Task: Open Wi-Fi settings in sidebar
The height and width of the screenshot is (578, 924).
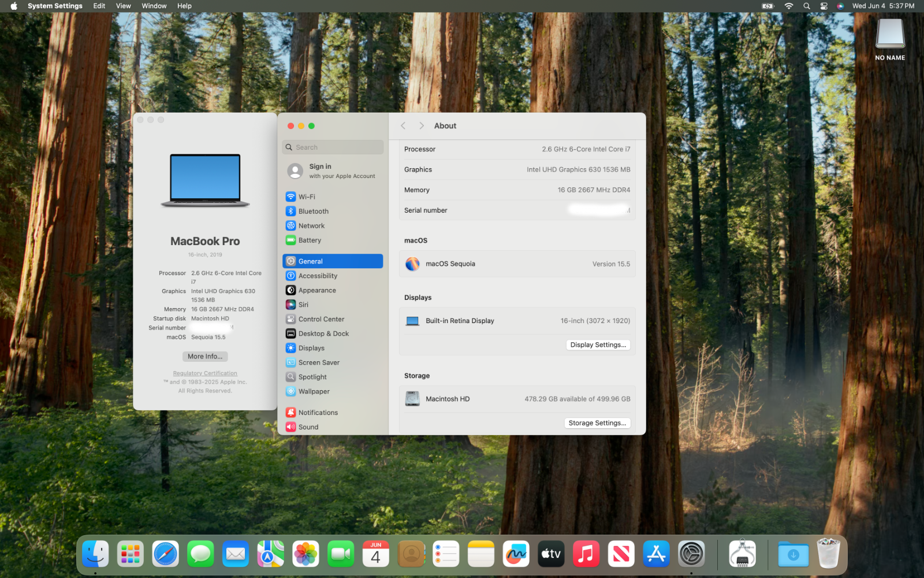Action: tap(333, 197)
